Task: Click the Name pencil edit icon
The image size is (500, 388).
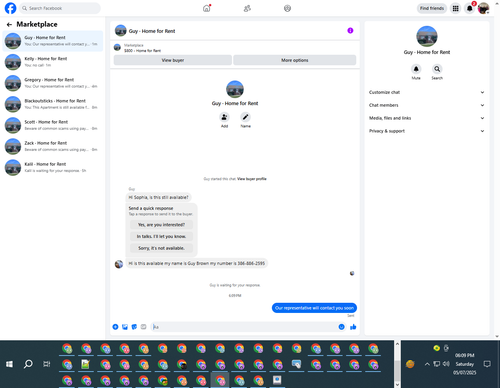Action: tap(245, 117)
